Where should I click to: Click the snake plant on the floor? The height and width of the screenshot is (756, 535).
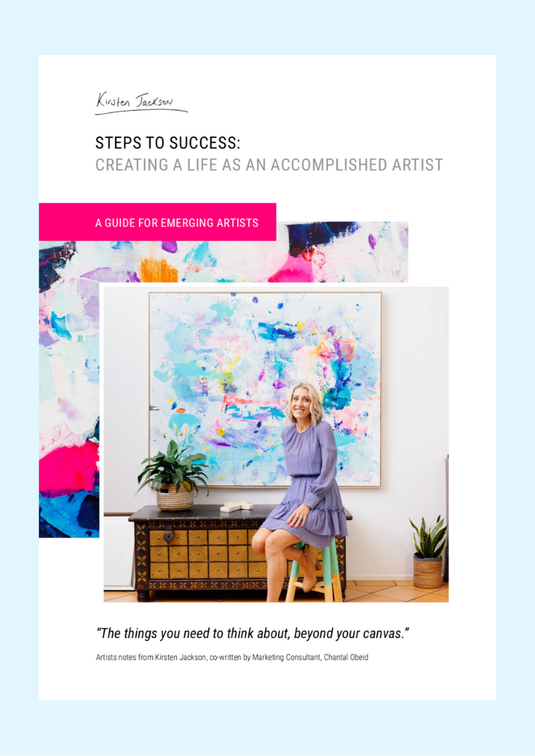tap(428, 551)
